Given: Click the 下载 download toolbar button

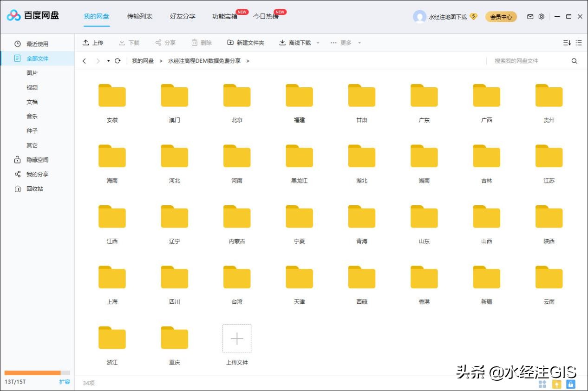Looking at the screenshot, I should tap(129, 43).
